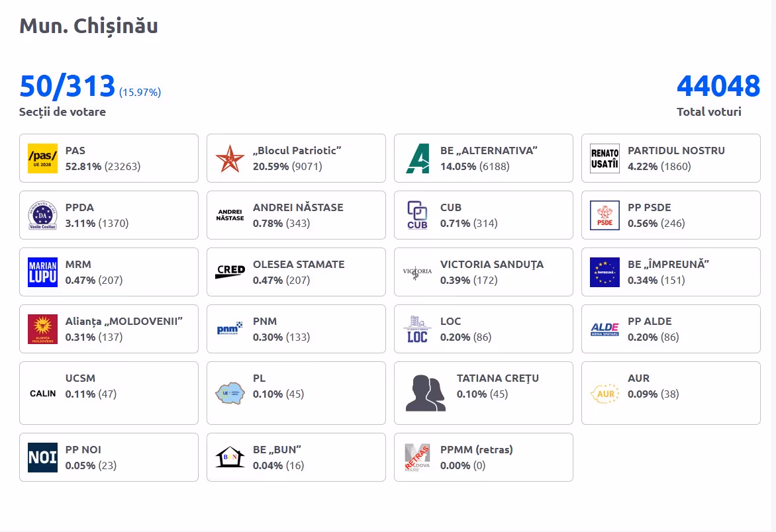Screen dimensions: 776x532
Task: Click UCSM result 0.11% (47)
Action: (91, 394)
